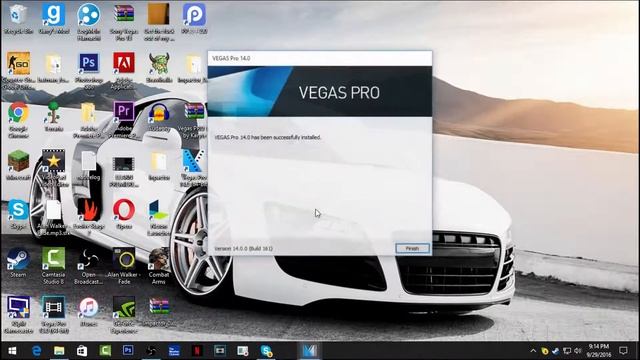
Task: Open the Recycle Bin desktop icon
Action: 18,18
